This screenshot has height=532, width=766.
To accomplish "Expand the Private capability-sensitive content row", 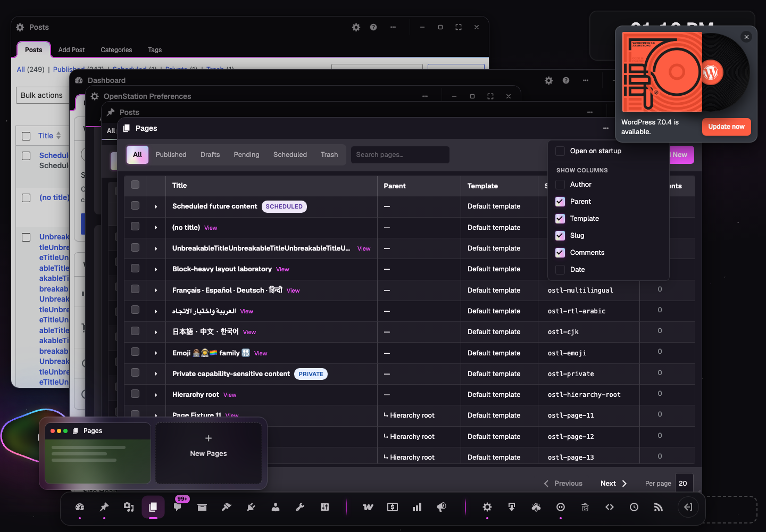I will click(156, 373).
